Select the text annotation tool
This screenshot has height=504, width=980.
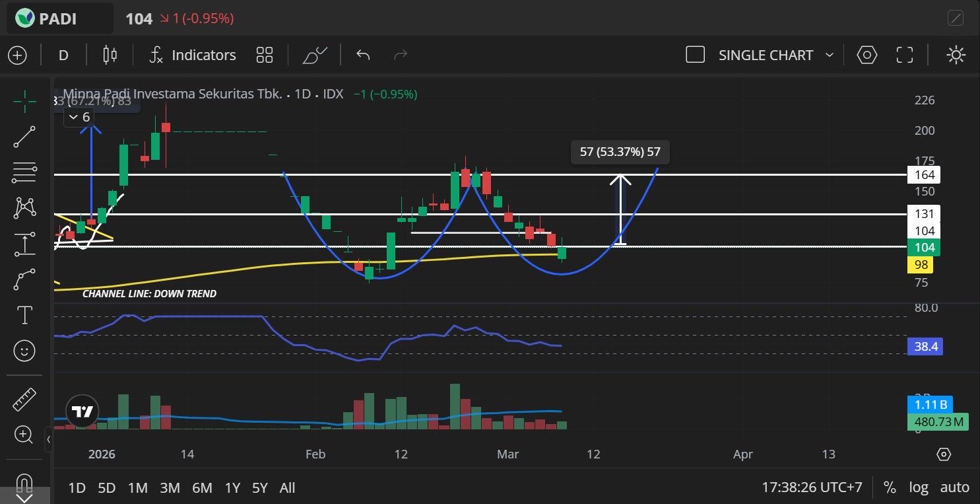[24, 315]
